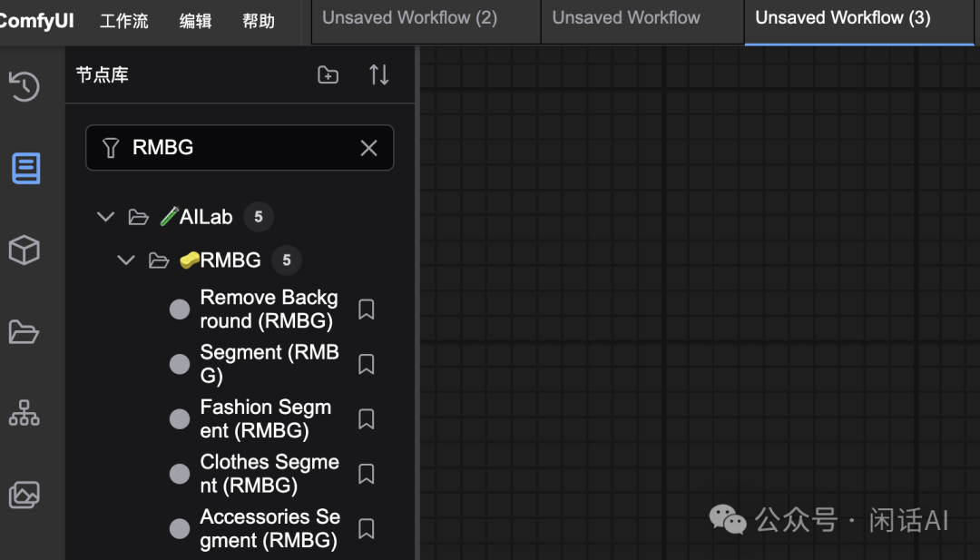Image resolution: width=980 pixels, height=560 pixels.
Task: Bookmark the Segment (RMBG) node
Action: pos(366,364)
